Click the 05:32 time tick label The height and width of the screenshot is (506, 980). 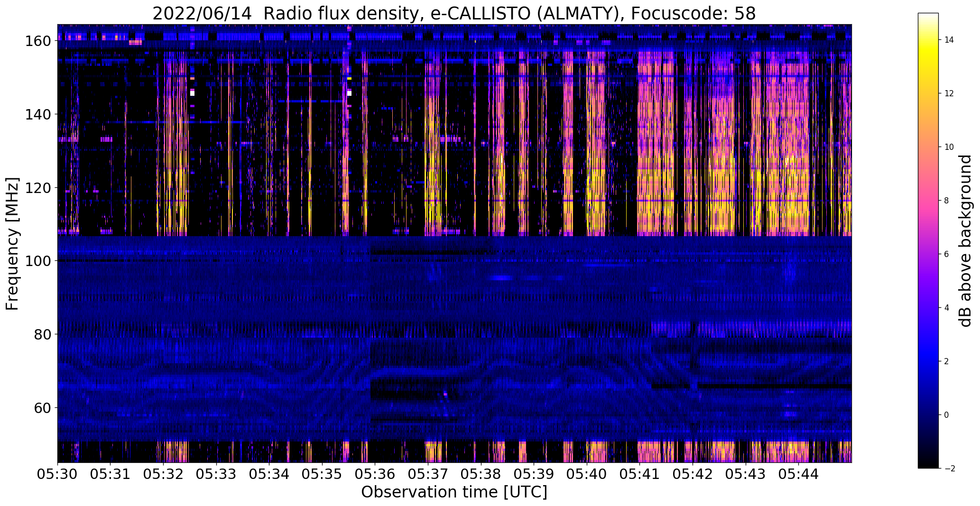164,474
